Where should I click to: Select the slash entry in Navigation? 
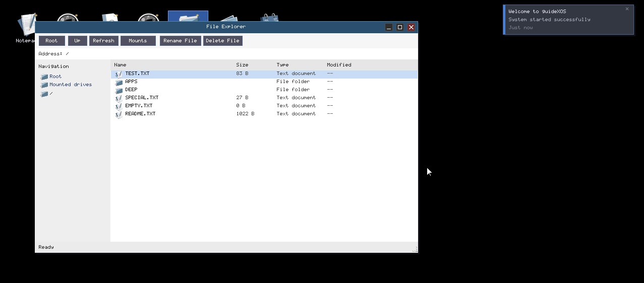[x=51, y=93]
